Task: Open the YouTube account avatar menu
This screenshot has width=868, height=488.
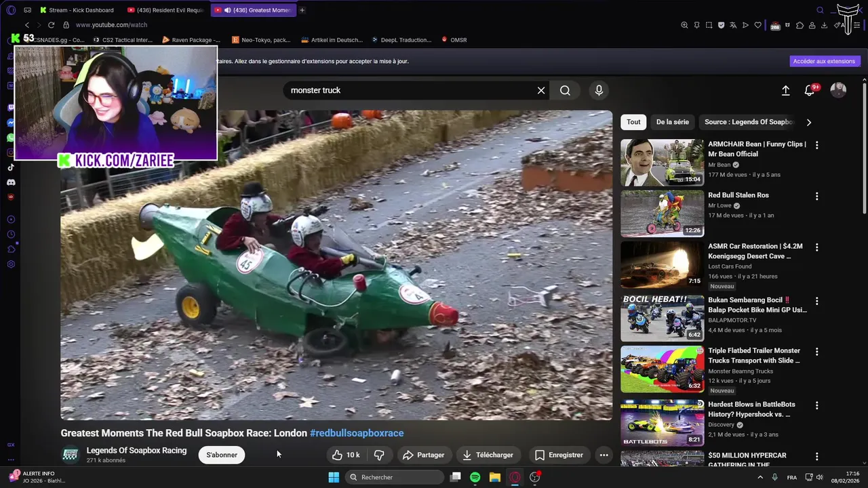Action: [x=838, y=90]
